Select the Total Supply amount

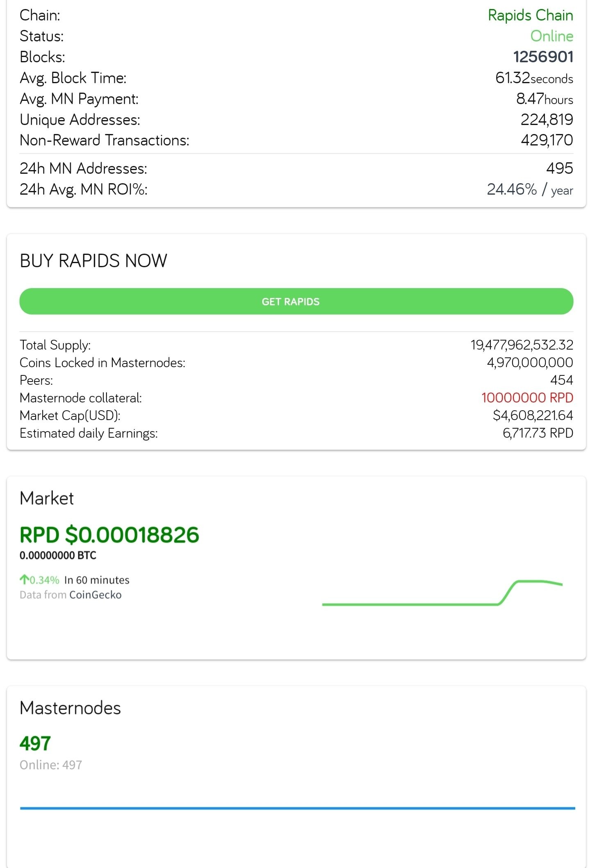522,345
